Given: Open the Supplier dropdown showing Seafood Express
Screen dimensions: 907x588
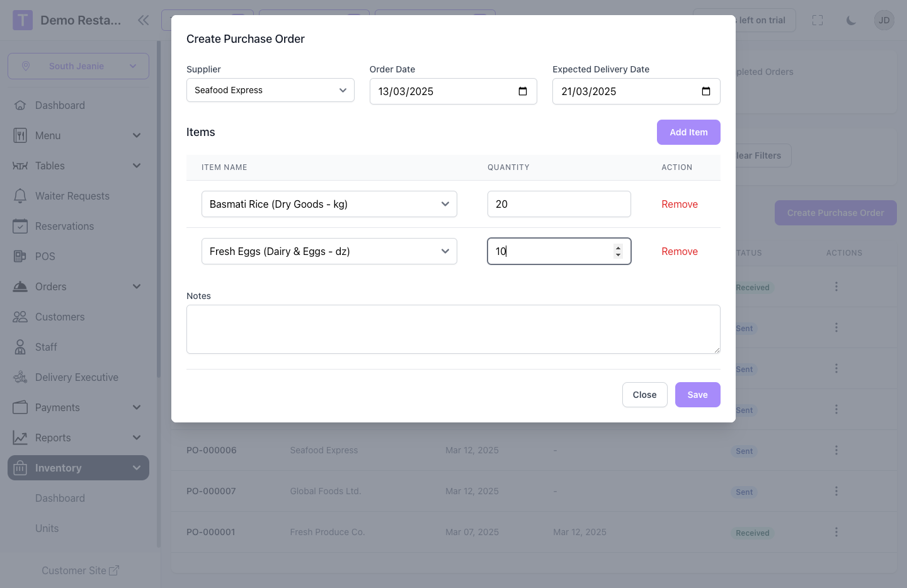Looking at the screenshot, I should 270,90.
